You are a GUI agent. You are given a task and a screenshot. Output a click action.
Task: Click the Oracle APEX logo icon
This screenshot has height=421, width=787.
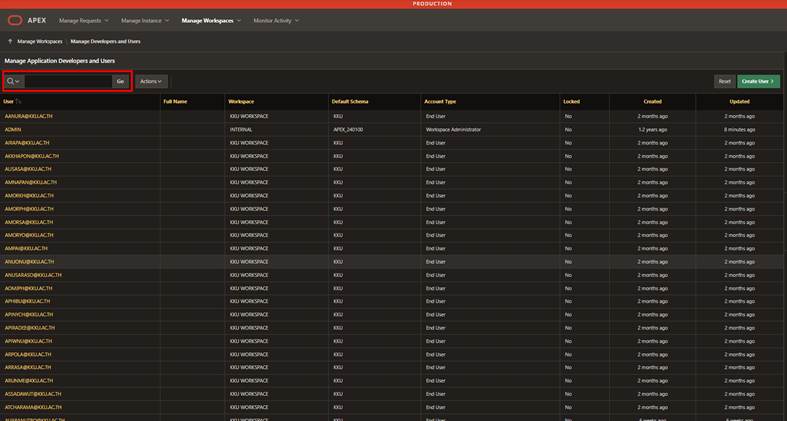click(15, 21)
